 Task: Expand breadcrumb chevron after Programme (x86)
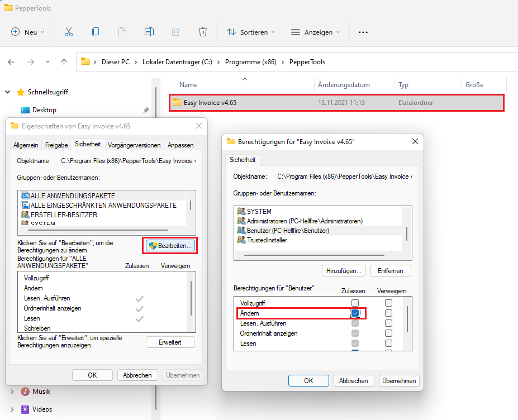coord(283,62)
